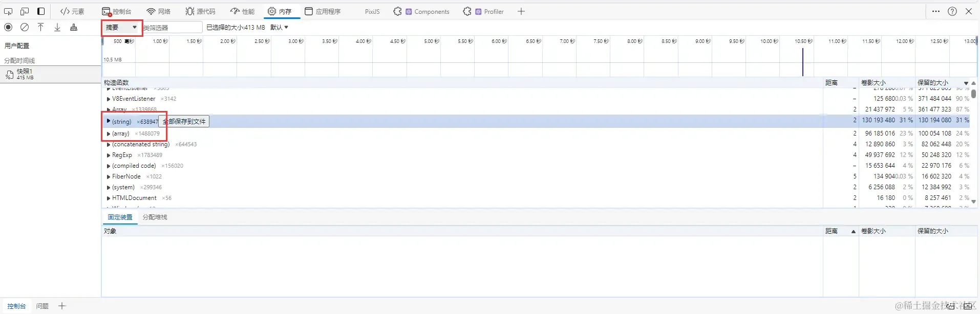The width and height of the screenshot is (980, 314).
Task: Click the 130 193 480 shallow size value
Action: click(x=878, y=120)
